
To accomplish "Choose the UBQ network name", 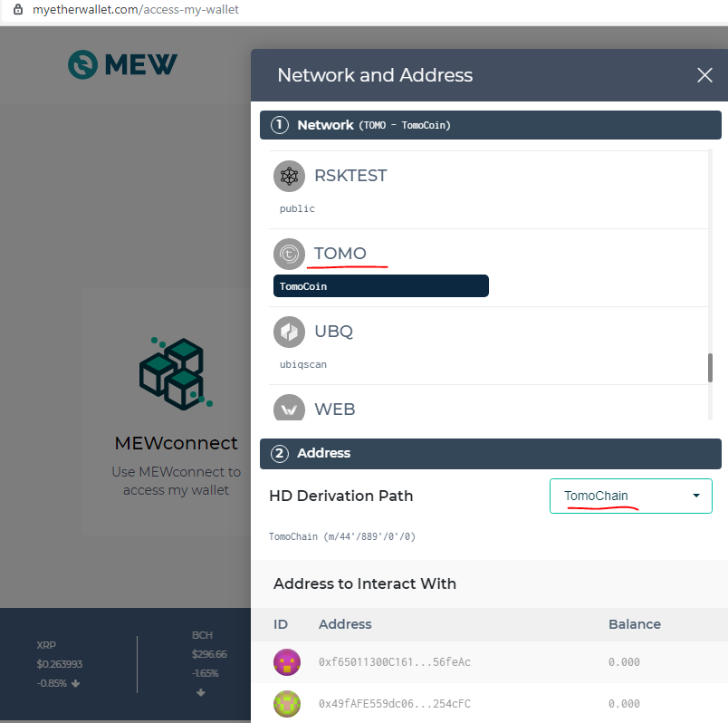I will pos(334,332).
